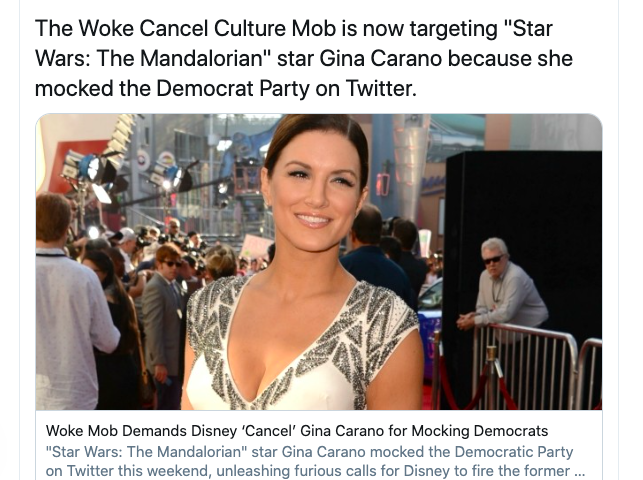Click the tweet text about Woke Cancel Culture Mob
The image size is (643, 480).
pos(304,58)
